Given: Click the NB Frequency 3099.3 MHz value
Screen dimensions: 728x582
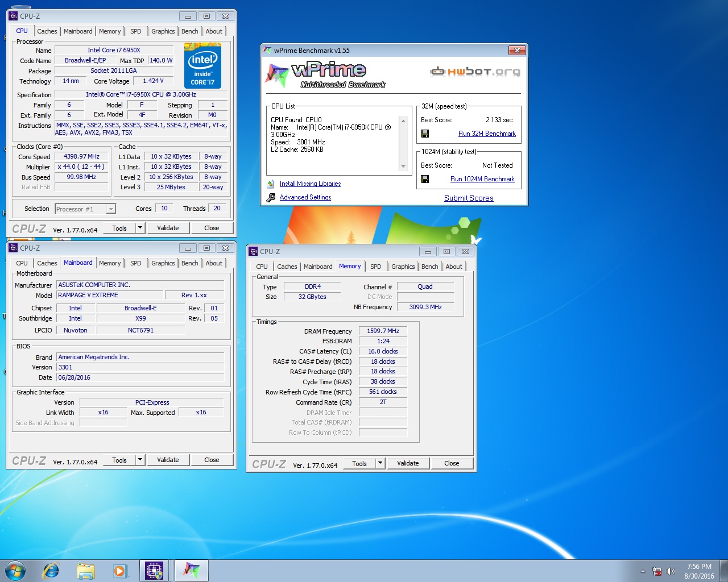Looking at the screenshot, I should point(425,307).
